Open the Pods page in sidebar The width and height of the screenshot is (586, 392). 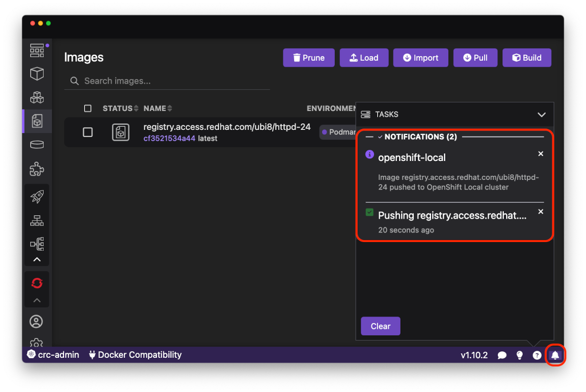tap(37, 97)
